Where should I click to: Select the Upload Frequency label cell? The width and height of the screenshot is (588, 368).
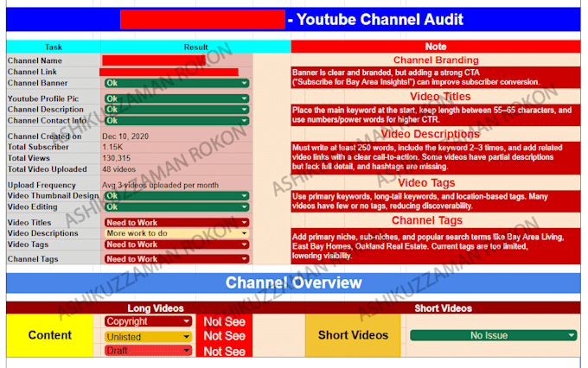pos(54,185)
